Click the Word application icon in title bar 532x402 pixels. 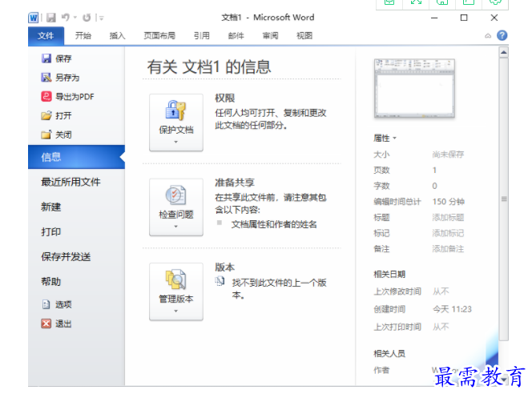pos(34,18)
